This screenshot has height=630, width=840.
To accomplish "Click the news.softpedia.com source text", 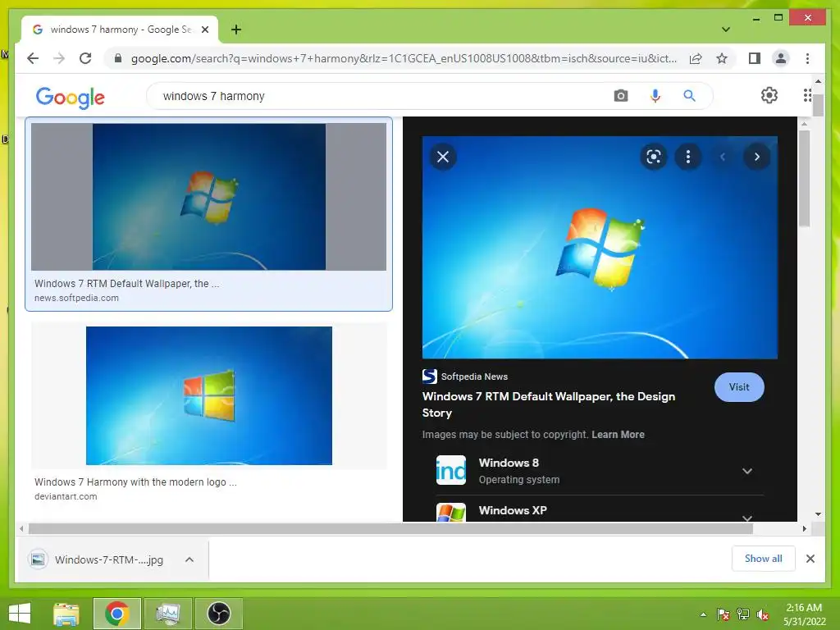I will click(76, 298).
